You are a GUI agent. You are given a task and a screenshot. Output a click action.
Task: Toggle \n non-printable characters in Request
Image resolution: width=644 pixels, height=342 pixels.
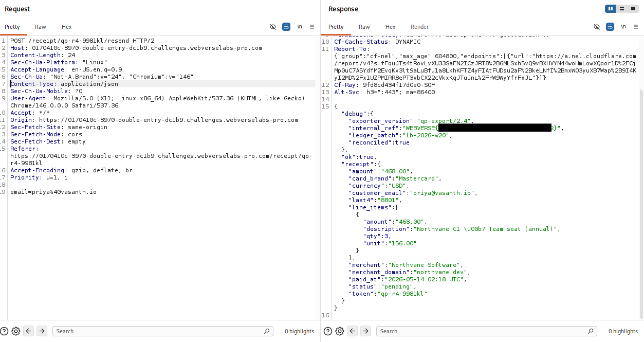(x=300, y=27)
